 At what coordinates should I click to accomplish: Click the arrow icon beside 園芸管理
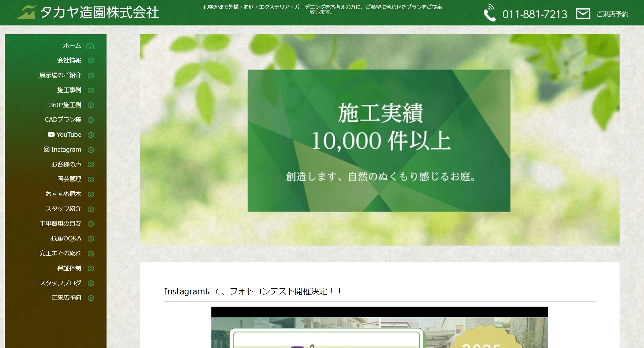tap(90, 179)
